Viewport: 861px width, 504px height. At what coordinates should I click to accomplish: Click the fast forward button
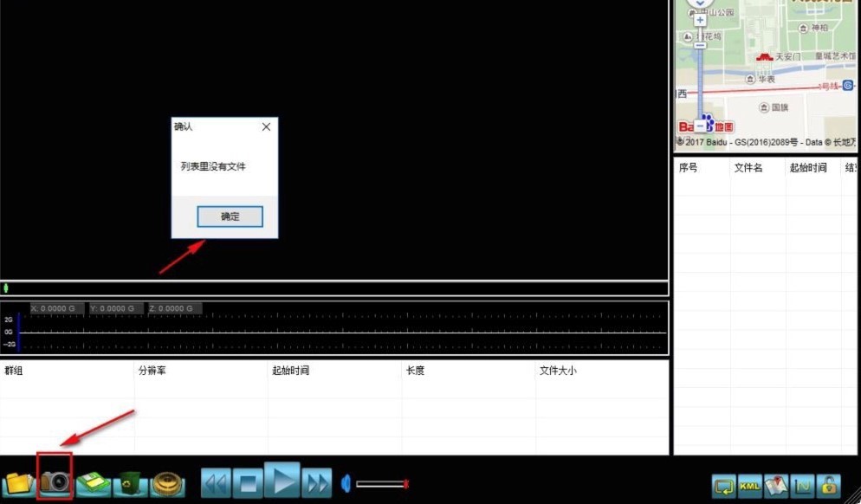coord(316,483)
